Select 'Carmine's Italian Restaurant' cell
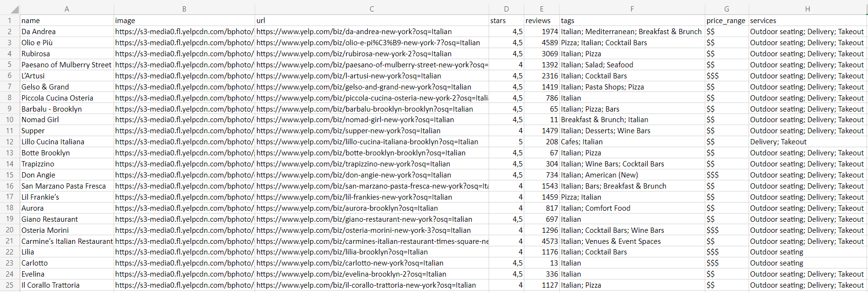868x292 pixels. pos(66,241)
